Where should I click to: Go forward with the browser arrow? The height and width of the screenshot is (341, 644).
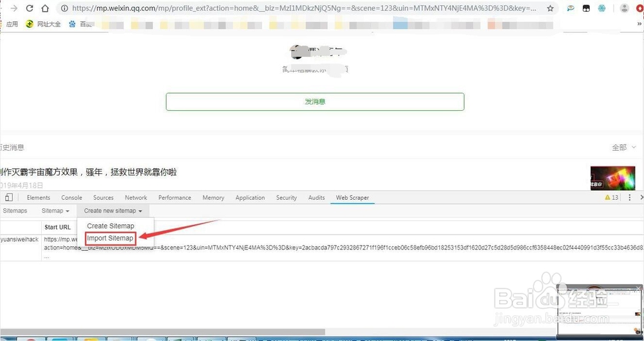(14, 8)
